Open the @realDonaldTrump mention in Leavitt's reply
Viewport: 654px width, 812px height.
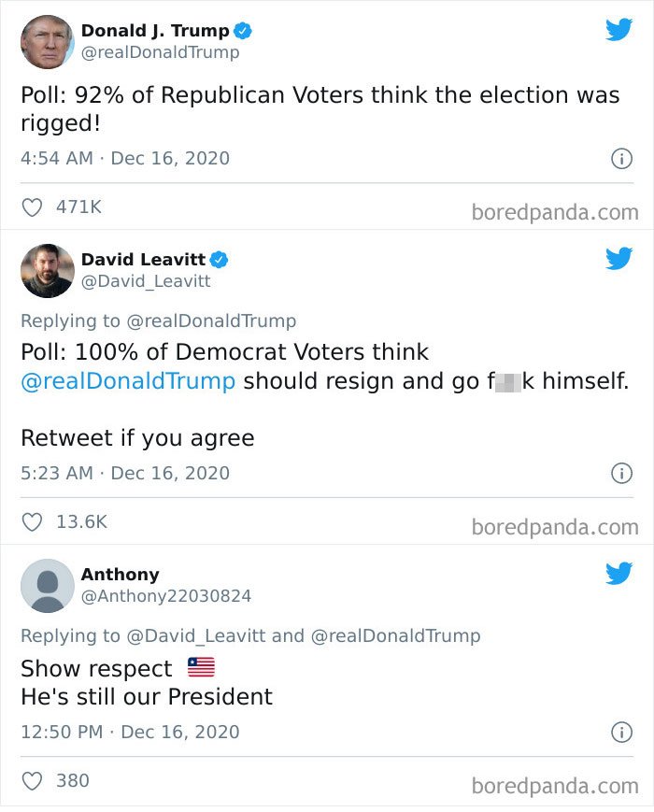tap(123, 380)
